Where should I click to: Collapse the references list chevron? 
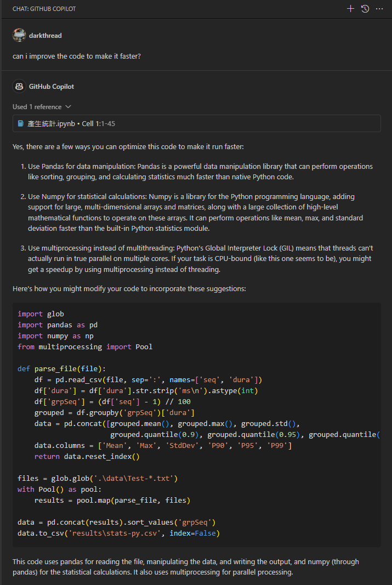coord(68,107)
